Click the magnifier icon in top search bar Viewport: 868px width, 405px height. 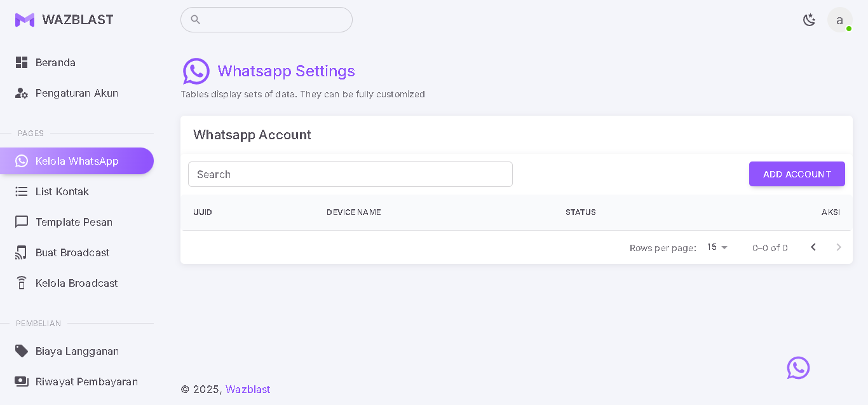[x=196, y=20]
